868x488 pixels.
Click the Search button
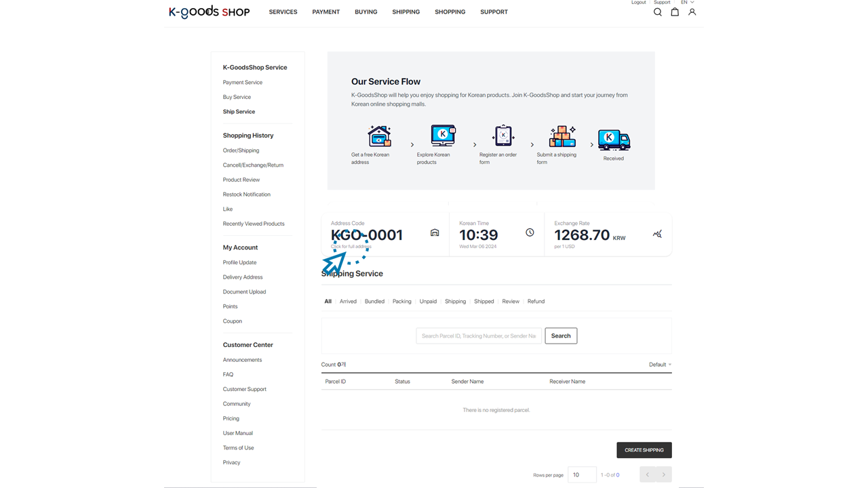[561, 335]
